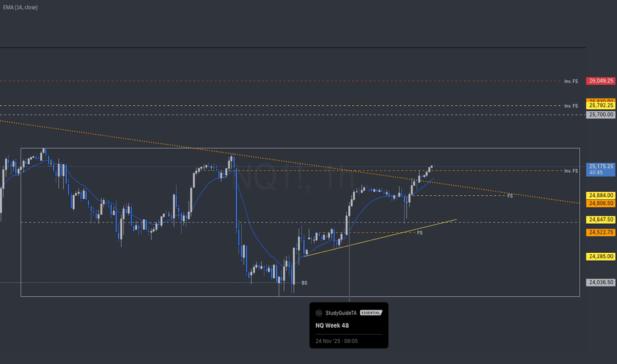Select the EMA (14, close) indicator label

(x=19, y=7)
